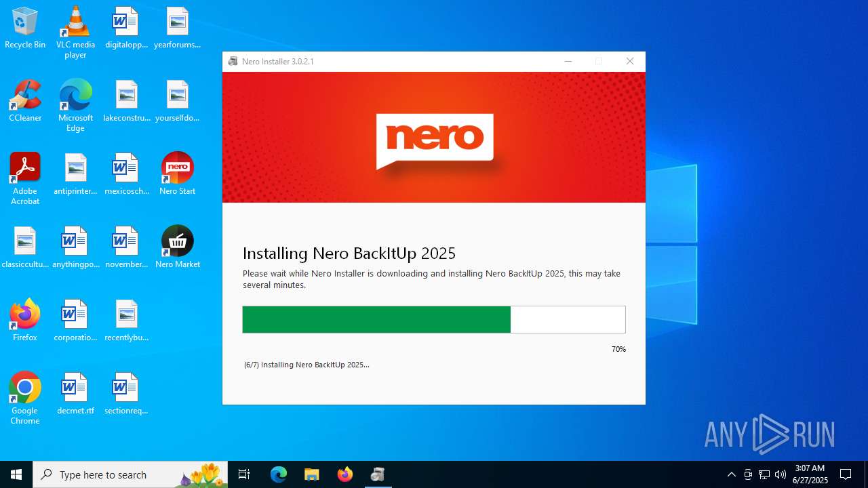Open the CCleaner desktop shortcut
Viewport: 868px width, 488px height.
pos(25,101)
